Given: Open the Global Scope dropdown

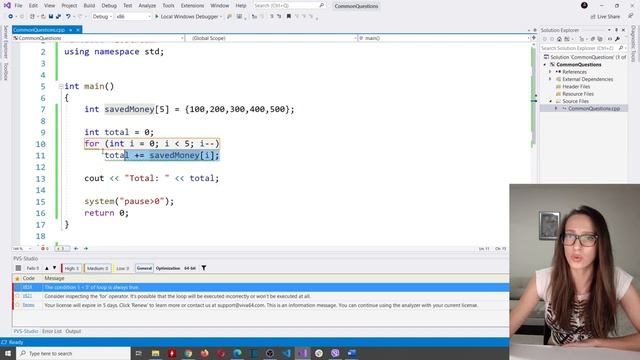Looking at the screenshot, I should (x=271, y=38).
